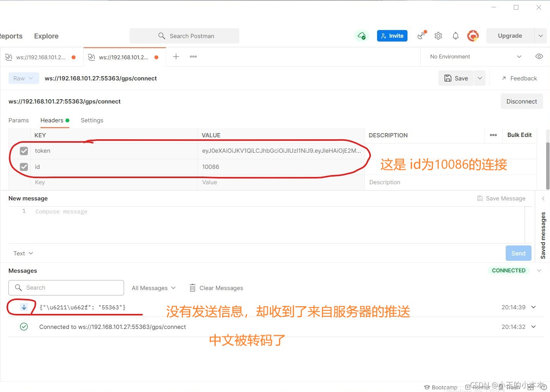Open the settings gear icon
The width and height of the screenshot is (550, 392).
pyautogui.click(x=438, y=36)
